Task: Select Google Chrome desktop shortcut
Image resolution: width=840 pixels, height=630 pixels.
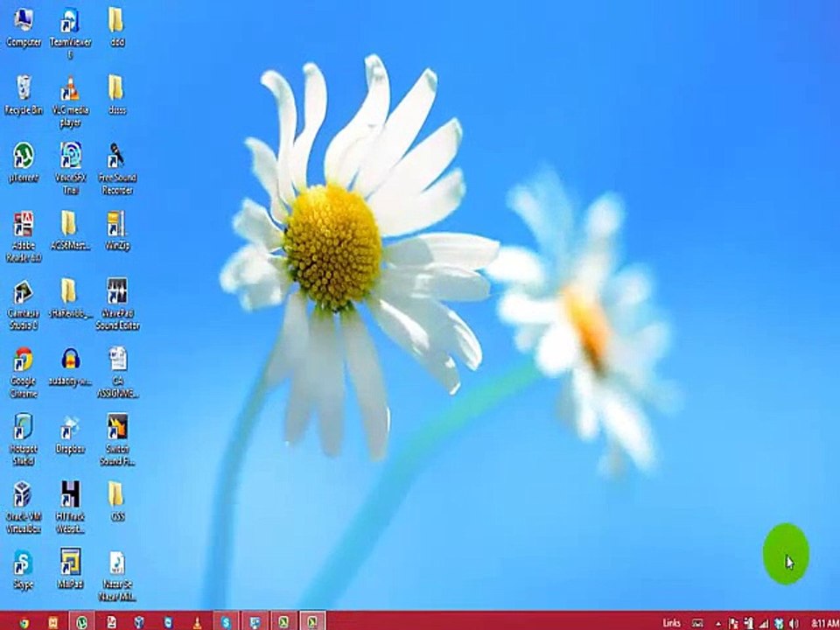Action: point(23,372)
